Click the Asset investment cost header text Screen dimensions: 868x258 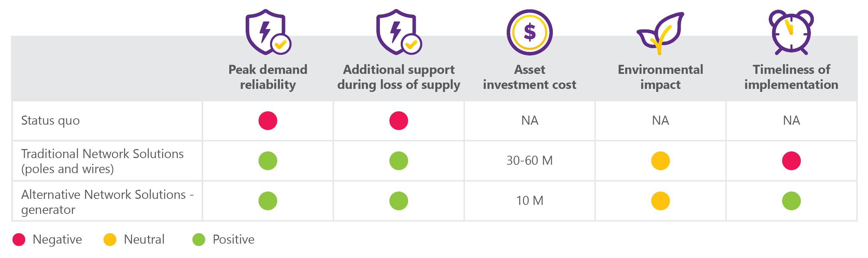tap(529, 77)
